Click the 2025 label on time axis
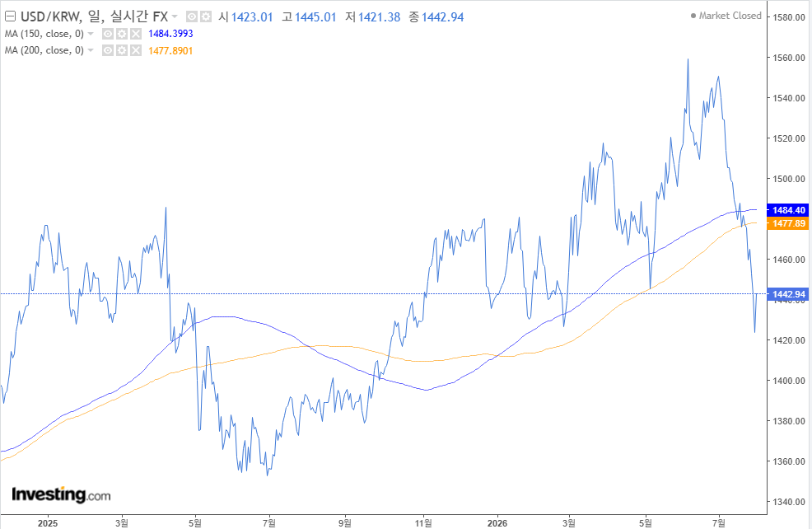The image size is (812, 529). coord(48,523)
